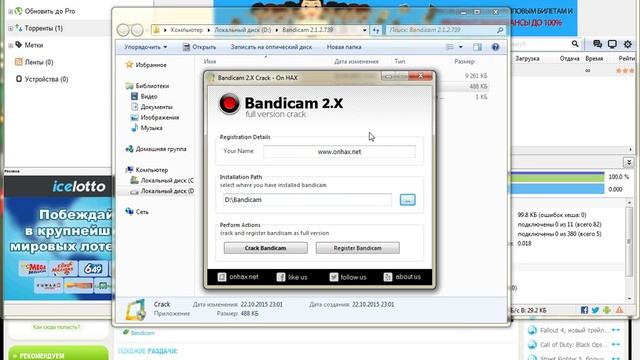Image resolution: width=640 pixels, height=360 pixels.
Task: Click the red Bandicam record logo
Action: (x=229, y=103)
